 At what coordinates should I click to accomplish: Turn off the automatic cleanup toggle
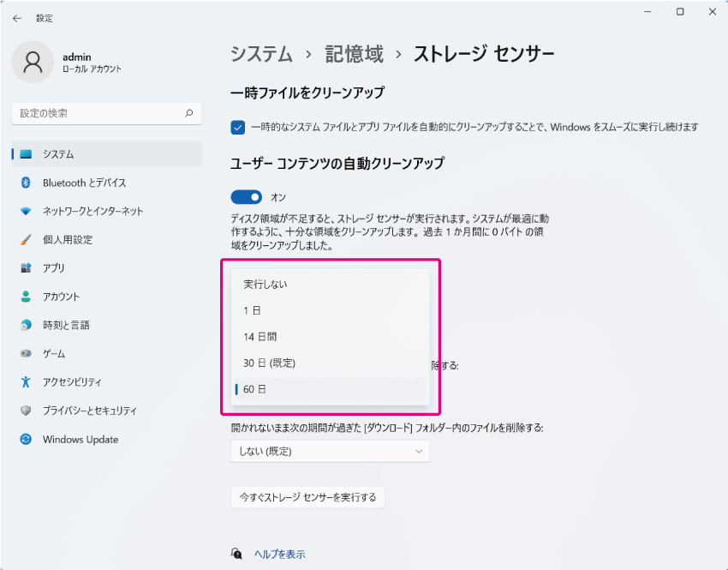pyautogui.click(x=246, y=197)
